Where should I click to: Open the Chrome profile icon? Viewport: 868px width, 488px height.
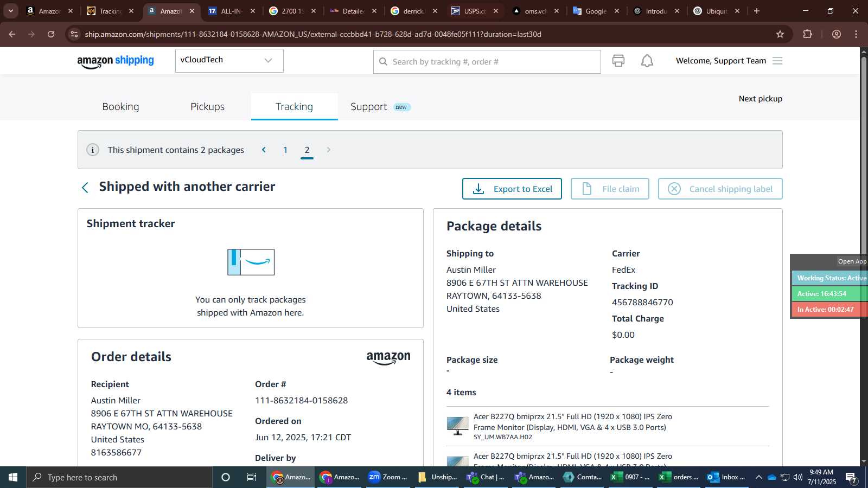[x=837, y=34]
